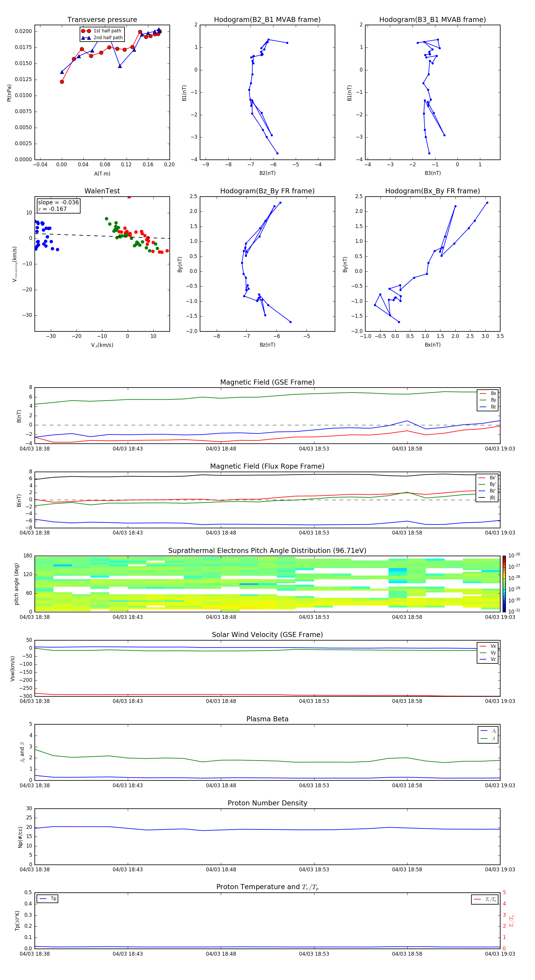The height and width of the screenshot is (980, 535).
Task: Select the |B| legend entry
Action: [487, 498]
